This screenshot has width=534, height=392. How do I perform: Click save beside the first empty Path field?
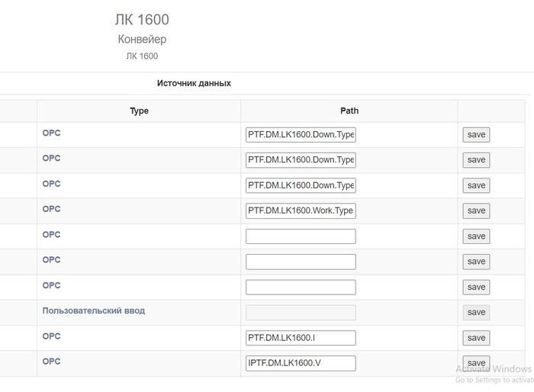pyautogui.click(x=476, y=236)
